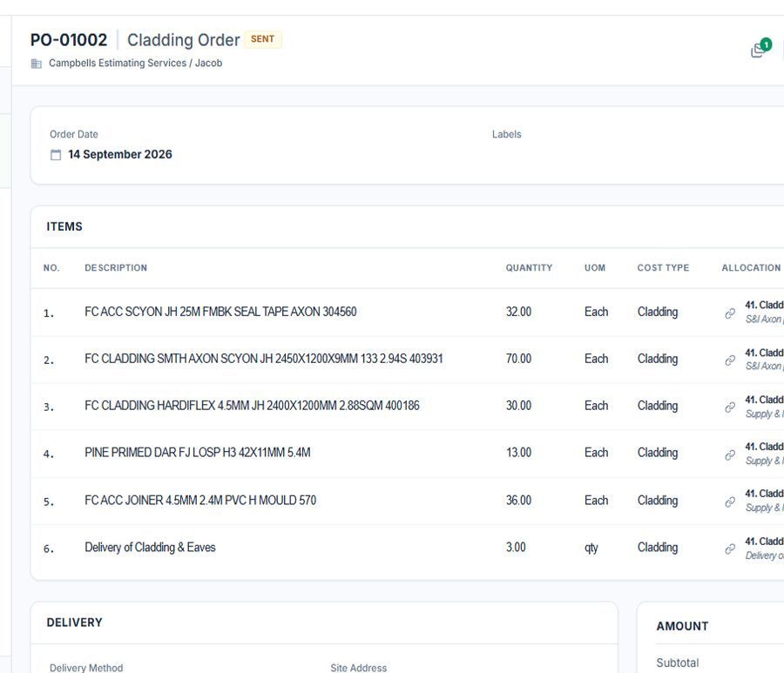Click the calendar icon next to 14 September 2026
Image resolution: width=784 pixels, height=673 pixels.
(x=56, y=155)
